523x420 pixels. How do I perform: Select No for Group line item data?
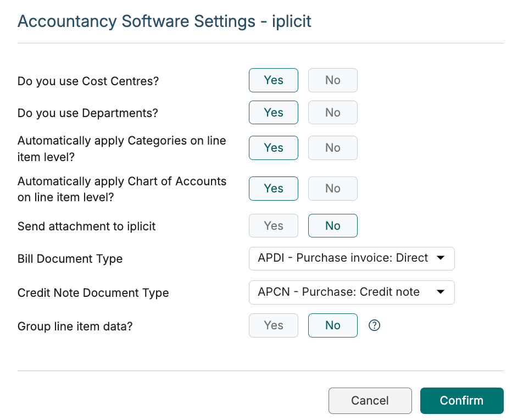tap(333, 325)
